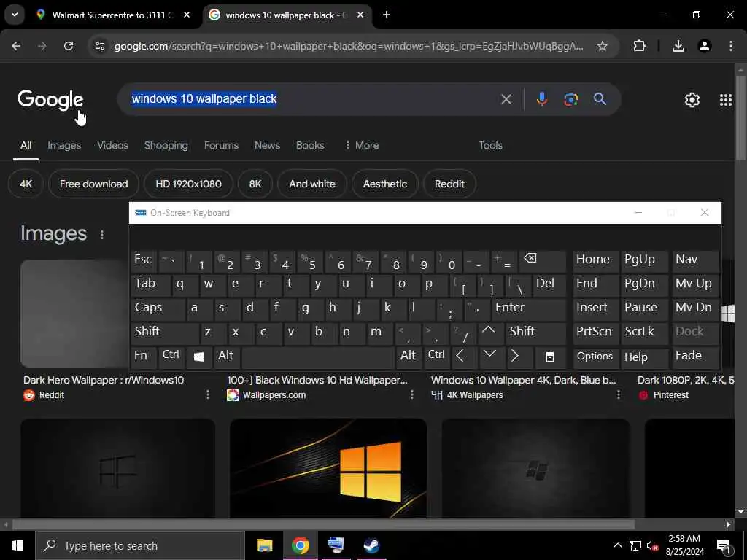Open the Chrome profile avatar
This screenshot has width=747, height=560.
704,46
